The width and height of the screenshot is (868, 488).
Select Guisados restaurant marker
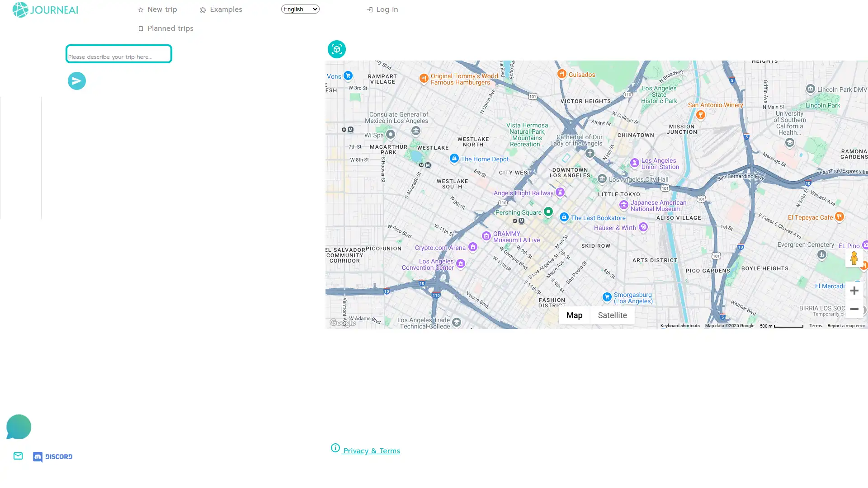(x=561, y=74)
